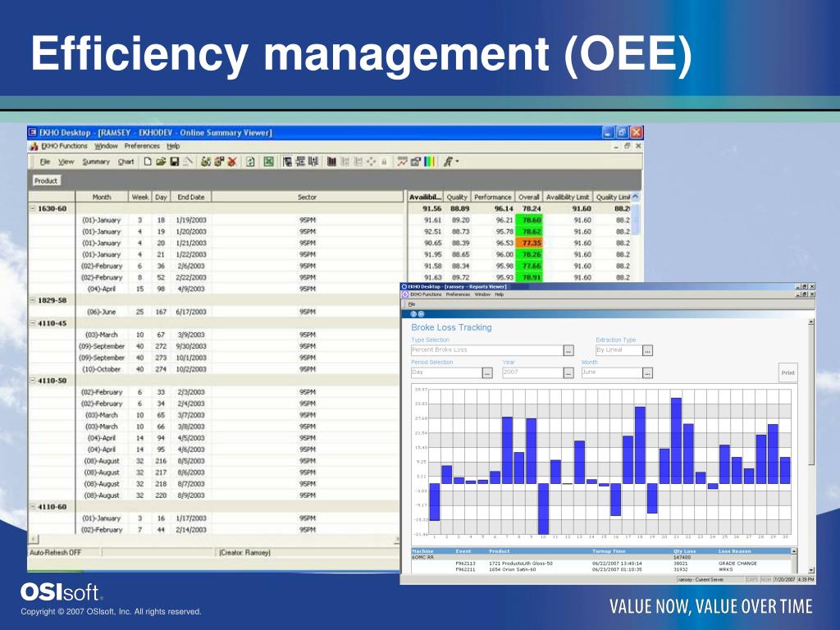Click the Month column header
The width and height of the screenshot is (840, 630).
pos(102,197)
